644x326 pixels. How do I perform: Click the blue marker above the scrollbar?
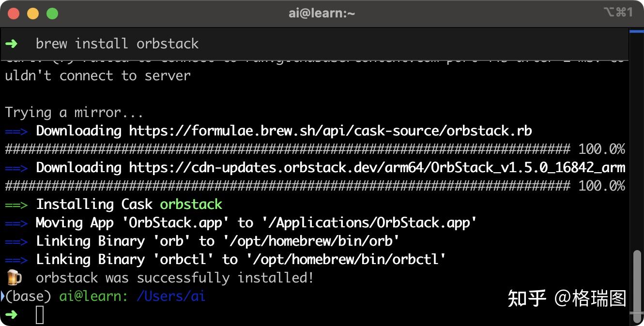point(636,32)
